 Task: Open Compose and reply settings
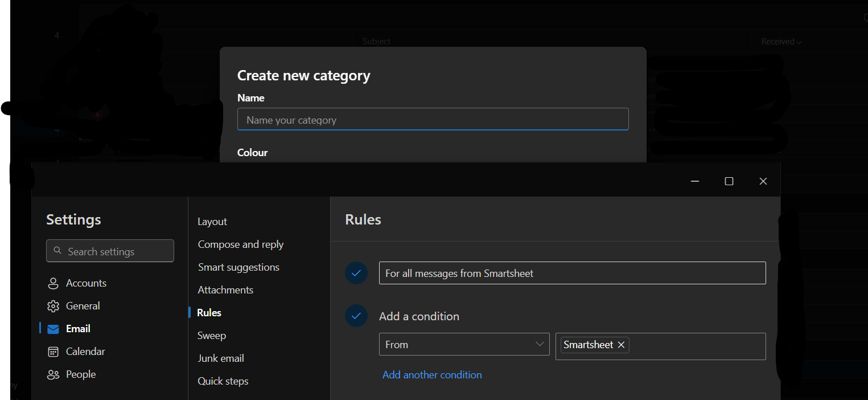tap(241, 244)
